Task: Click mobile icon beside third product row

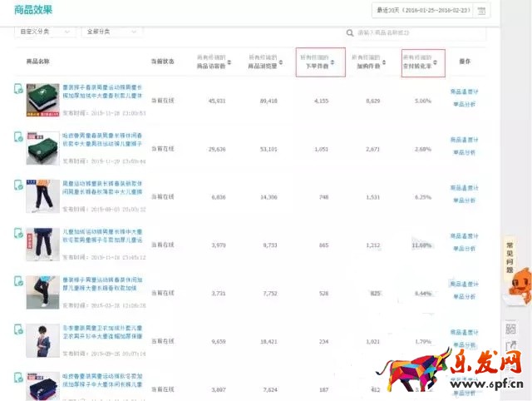Action: [18, 184]
